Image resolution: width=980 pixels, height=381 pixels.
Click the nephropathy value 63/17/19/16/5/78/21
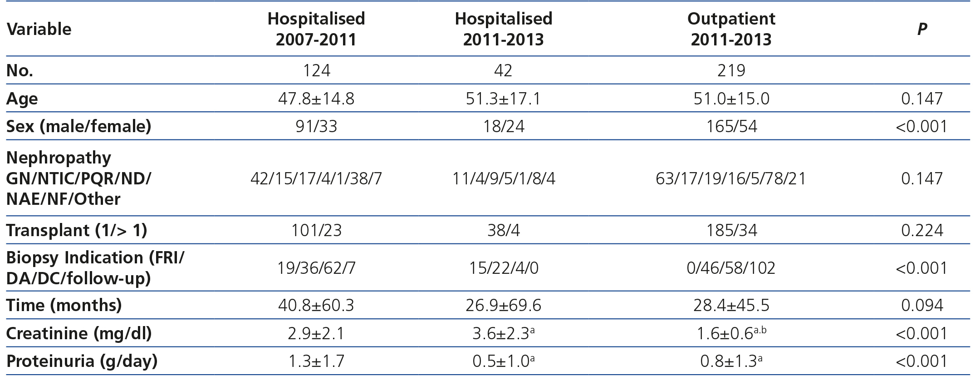click(x=731, y=178)
